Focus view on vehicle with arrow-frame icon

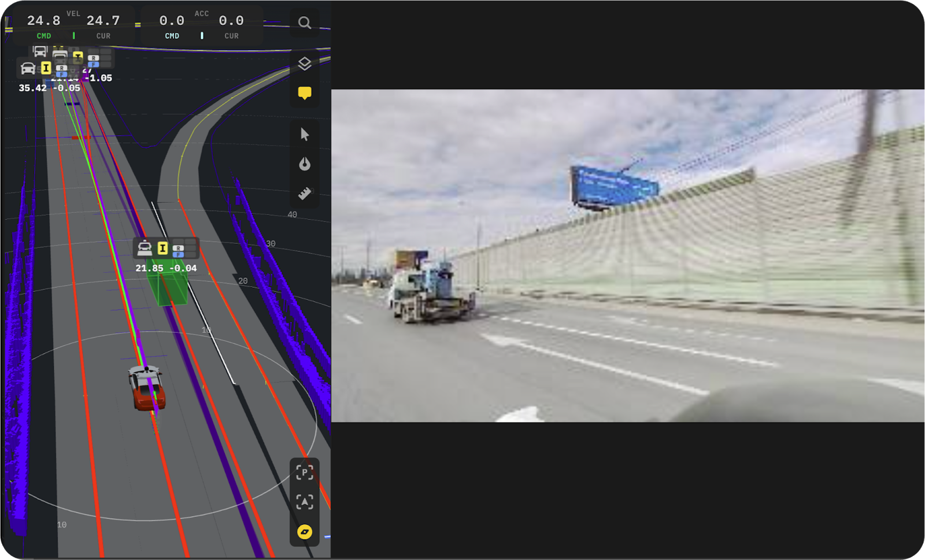tap(305, 502)
